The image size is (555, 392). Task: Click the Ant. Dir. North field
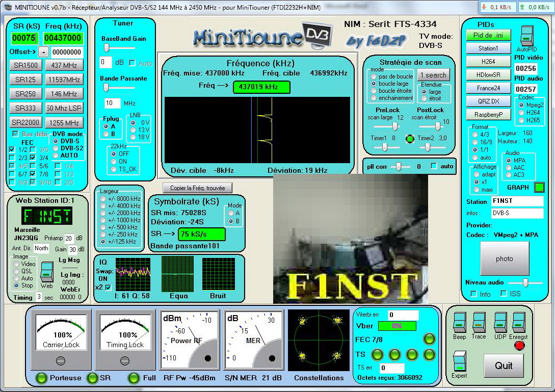41,248
